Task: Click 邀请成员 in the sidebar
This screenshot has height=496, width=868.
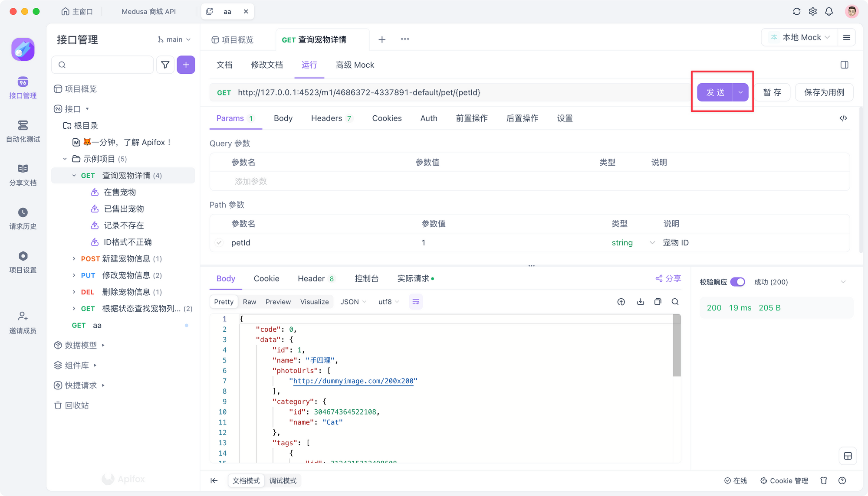Action: pyautogui.click(x=23, y=323)
